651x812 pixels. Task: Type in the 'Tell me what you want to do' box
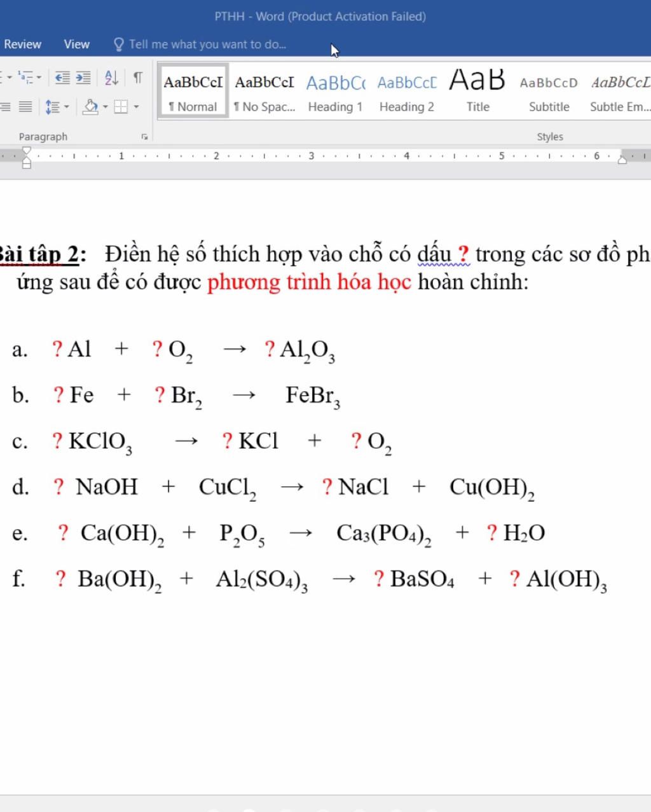pos(207,44)
